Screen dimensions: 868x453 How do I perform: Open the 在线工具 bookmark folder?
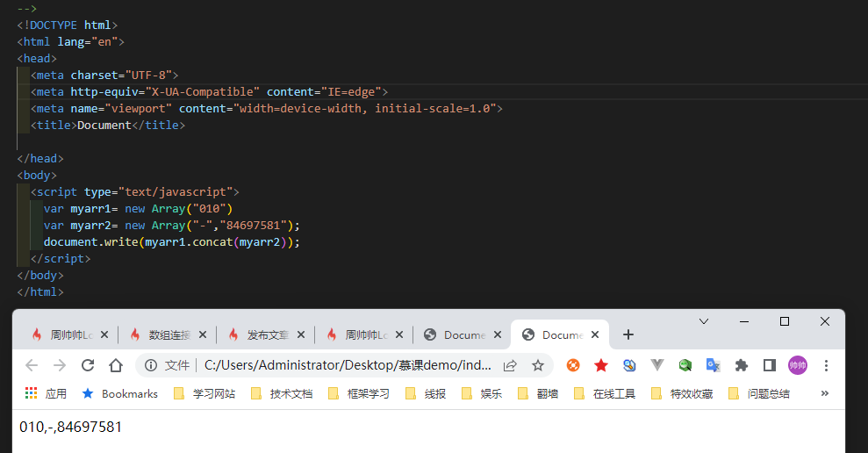(x=605, y=394)
